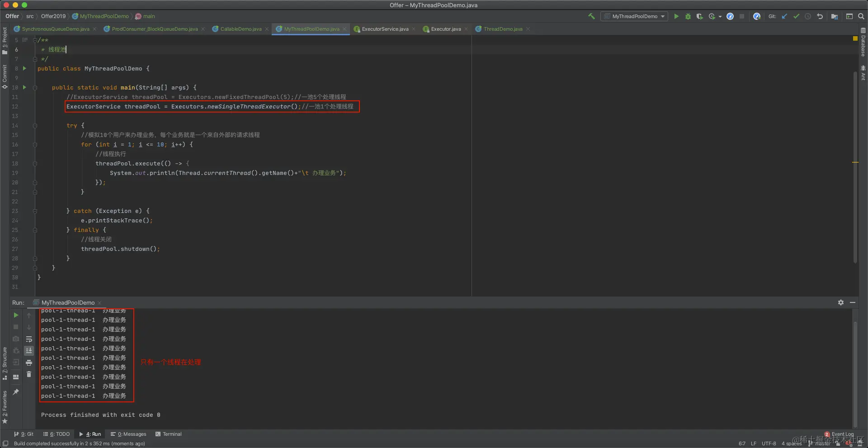Open the UTF-8 encoding selector
The image size is (868, 448).
pos(769,443)
